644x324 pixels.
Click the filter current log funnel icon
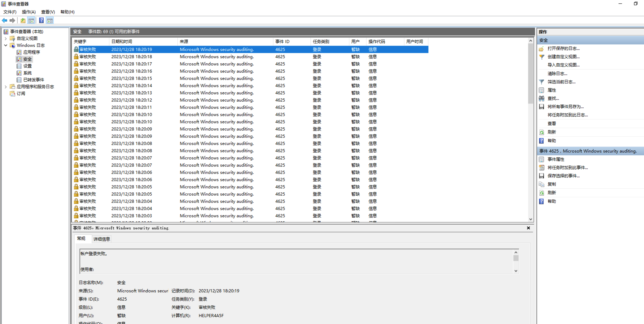click(x=542, y=82)
